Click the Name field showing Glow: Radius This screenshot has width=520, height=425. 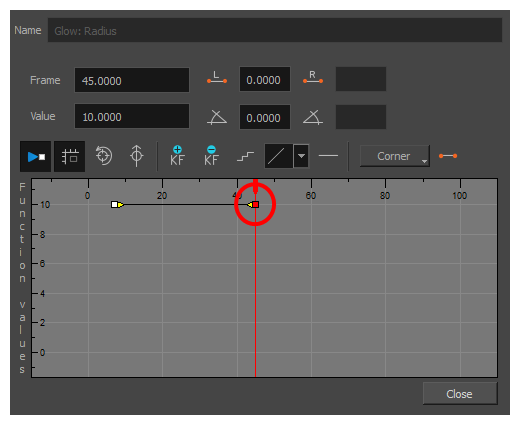click(275, 30)
